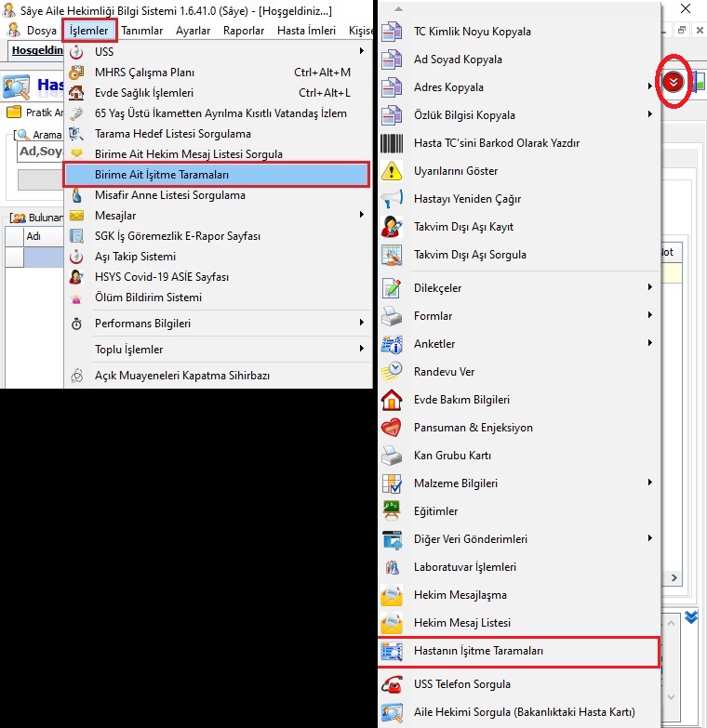Click Ad Soyad Kopyala icon

pyautogui.click(x=392, y=60)
